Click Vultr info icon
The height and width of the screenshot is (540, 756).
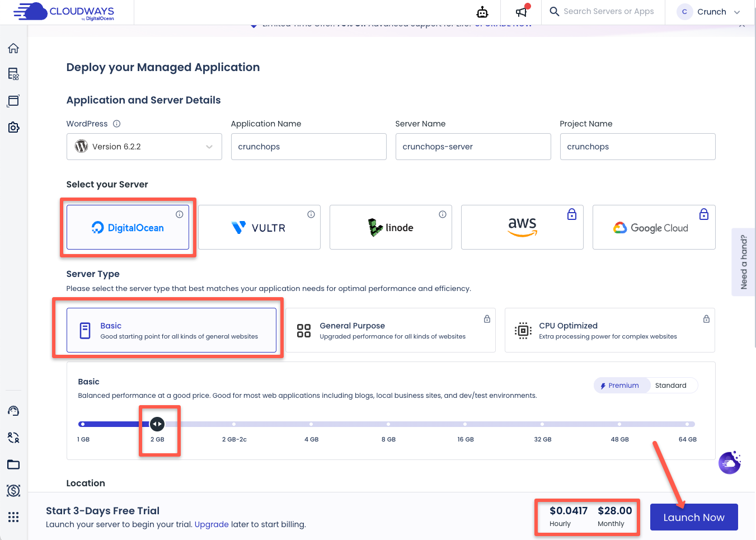tap(311, 214)
